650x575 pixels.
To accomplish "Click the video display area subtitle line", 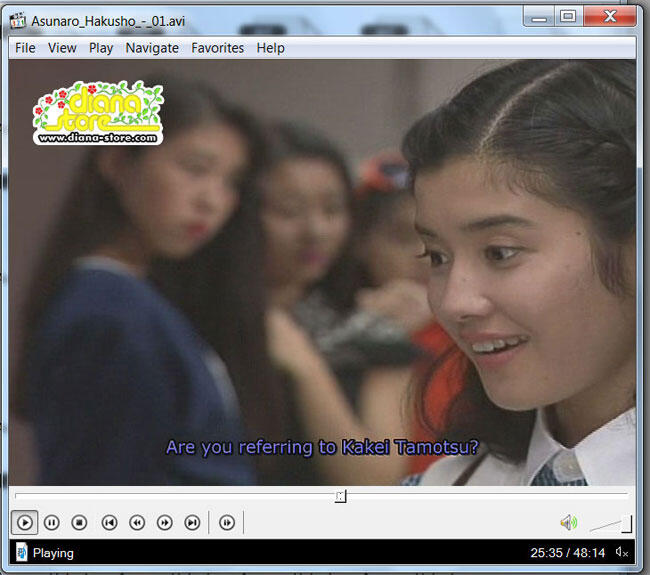I will [322, 448].
